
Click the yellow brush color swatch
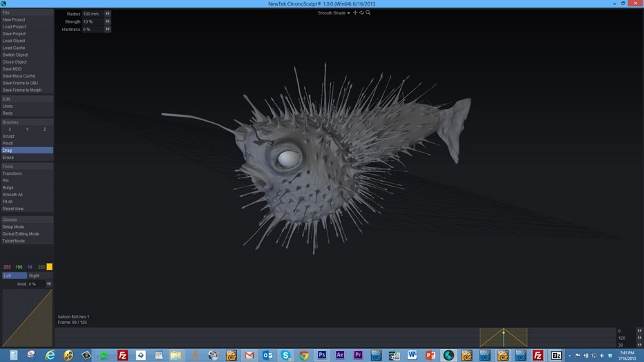tap(49, 267)
